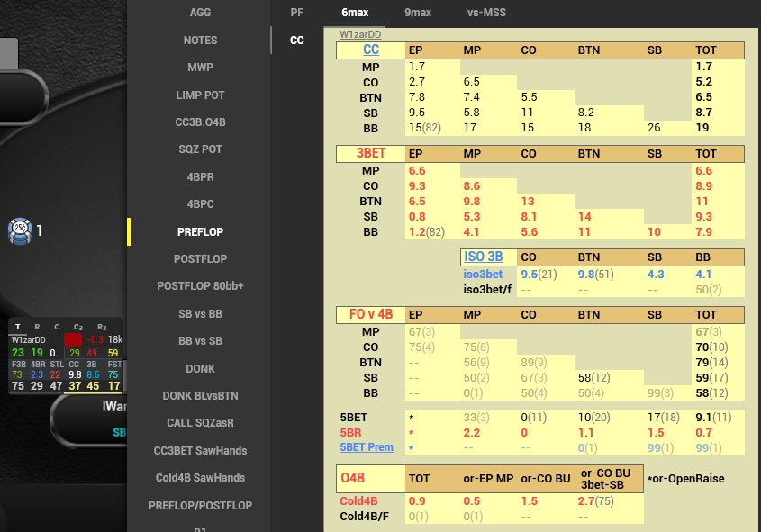The width and height of the screenshot is (761, 532).
Task: Click the *or-OpenRaise footnote text
Action: pos(685,479)
